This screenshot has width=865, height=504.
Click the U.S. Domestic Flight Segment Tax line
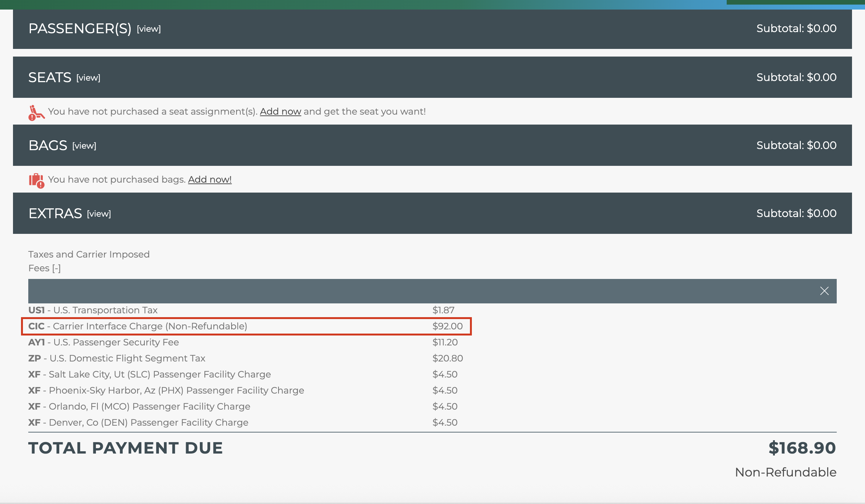(x=117, y=358)
